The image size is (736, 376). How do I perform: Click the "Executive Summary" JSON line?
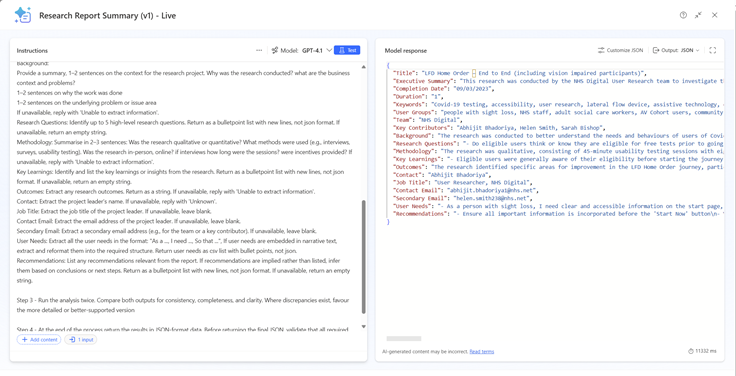(x=558, y=81)
